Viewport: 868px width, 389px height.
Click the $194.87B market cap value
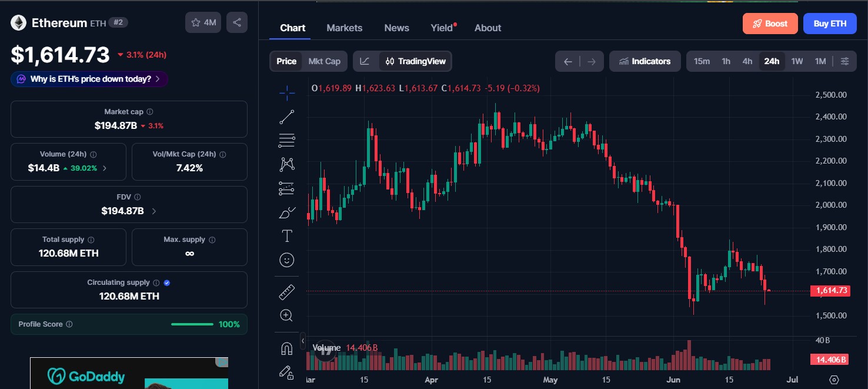click(x=116, y=125)
